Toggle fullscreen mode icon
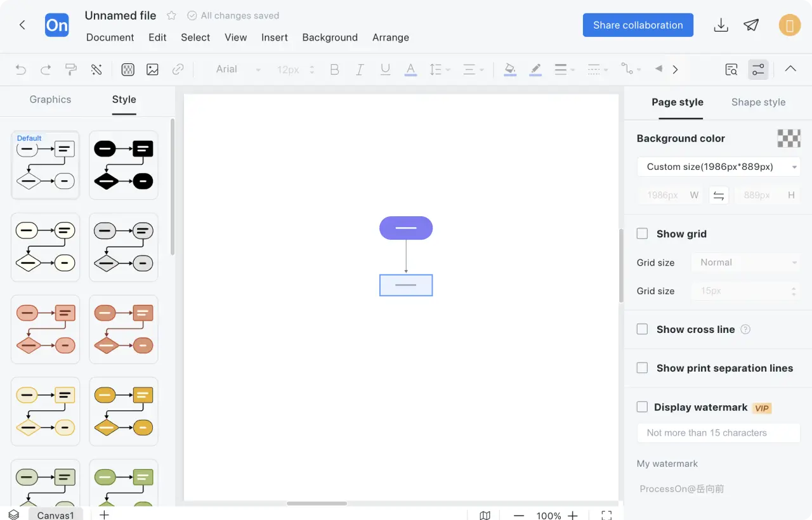 pyautogui.click(x=606, y=516)
